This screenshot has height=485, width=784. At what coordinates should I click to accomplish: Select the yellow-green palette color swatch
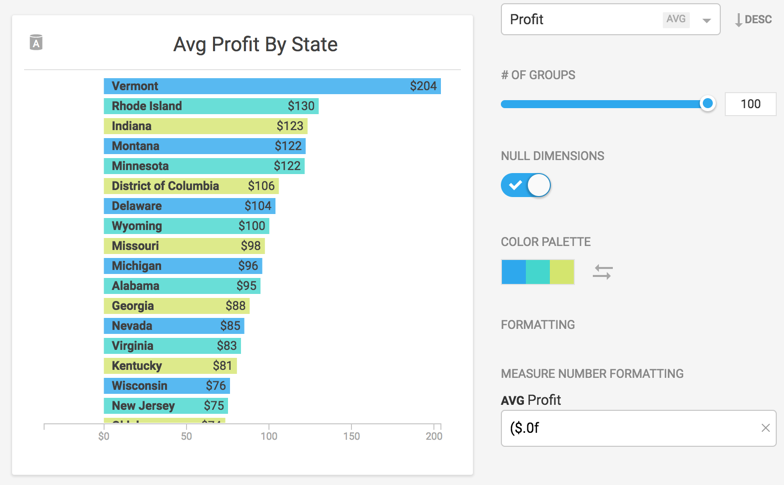pyautogui.click(x=562, y=272)
